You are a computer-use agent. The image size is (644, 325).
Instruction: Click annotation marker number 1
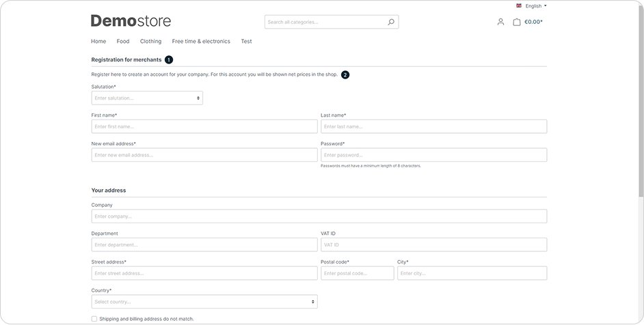(x=169, y=60)
